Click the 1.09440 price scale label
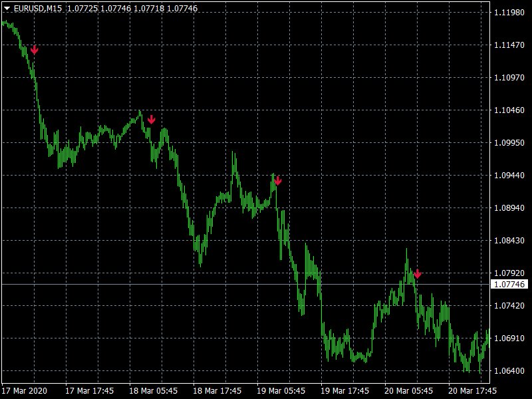Viewport: 532px width, 399px height. [509, 176]
